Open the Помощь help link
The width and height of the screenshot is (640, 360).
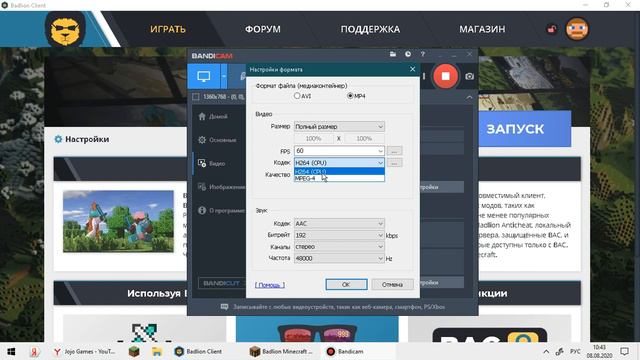270,285
